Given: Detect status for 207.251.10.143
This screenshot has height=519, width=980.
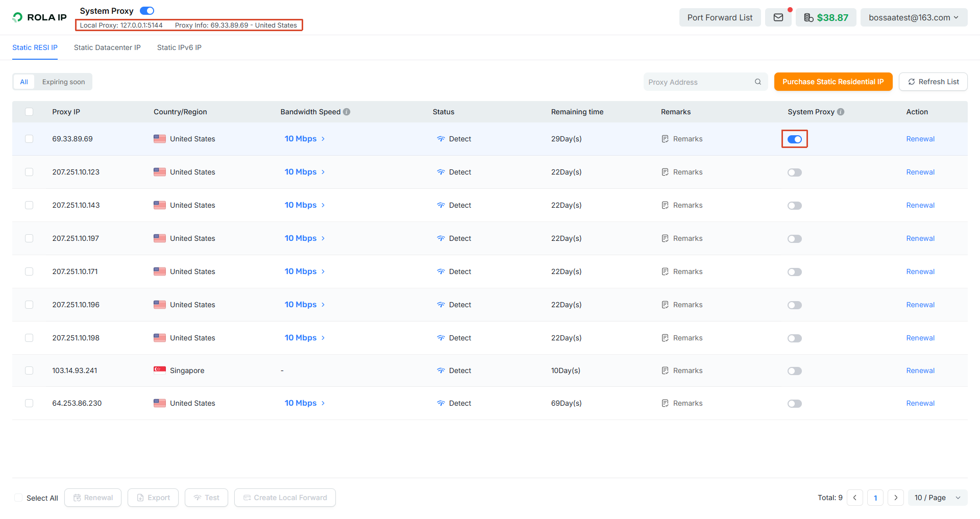Looking at the screenshot, I should (454, 205).
